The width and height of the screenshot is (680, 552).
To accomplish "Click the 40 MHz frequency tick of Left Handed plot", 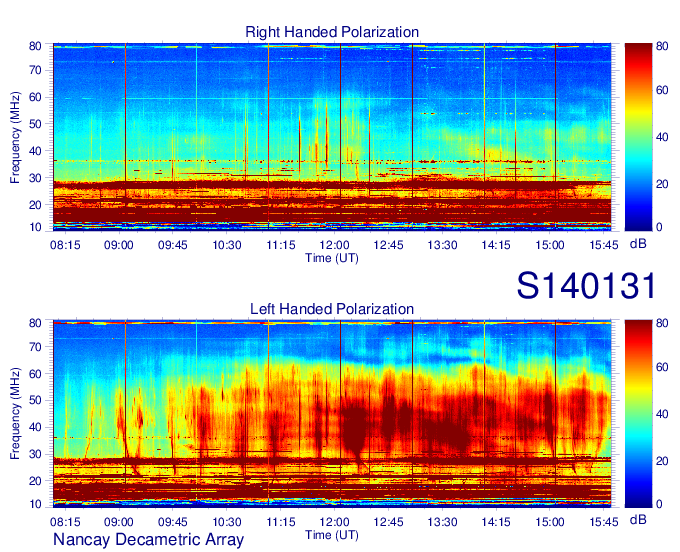I will point(35,427).
